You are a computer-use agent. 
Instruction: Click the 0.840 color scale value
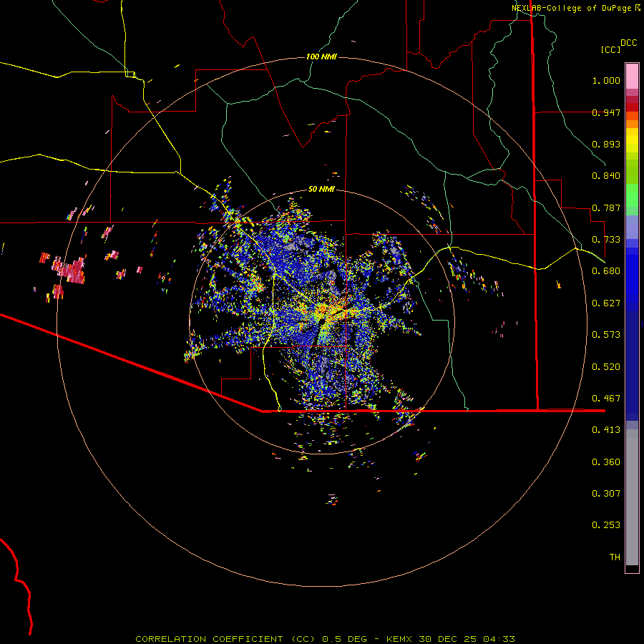point(606,176)
